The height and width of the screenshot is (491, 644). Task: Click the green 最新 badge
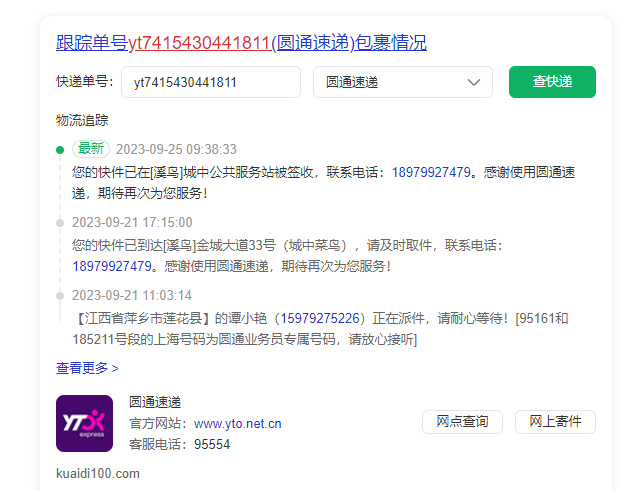point(91,149)
